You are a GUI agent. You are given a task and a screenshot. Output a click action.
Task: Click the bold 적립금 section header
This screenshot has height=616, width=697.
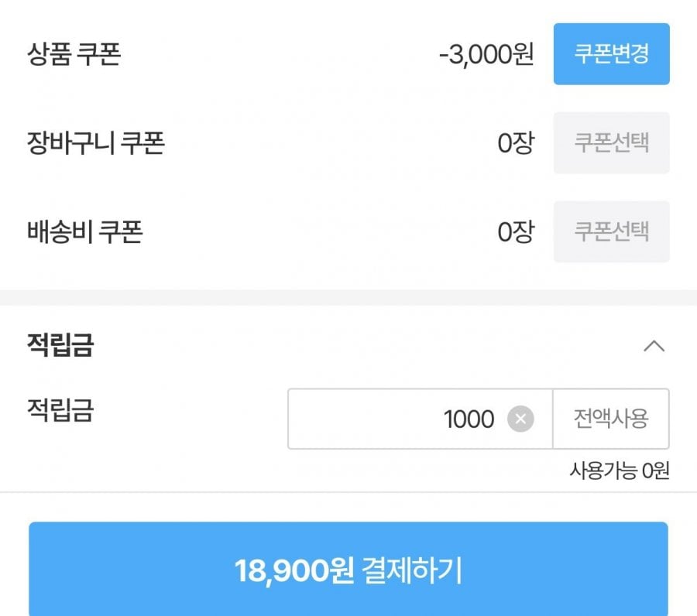click(x=60, y=345)
